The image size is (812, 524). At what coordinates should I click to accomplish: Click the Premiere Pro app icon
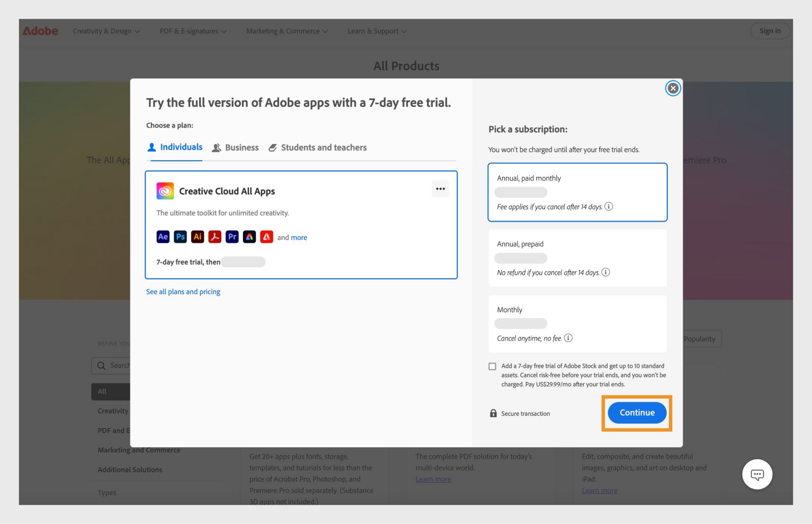(232, 237)
